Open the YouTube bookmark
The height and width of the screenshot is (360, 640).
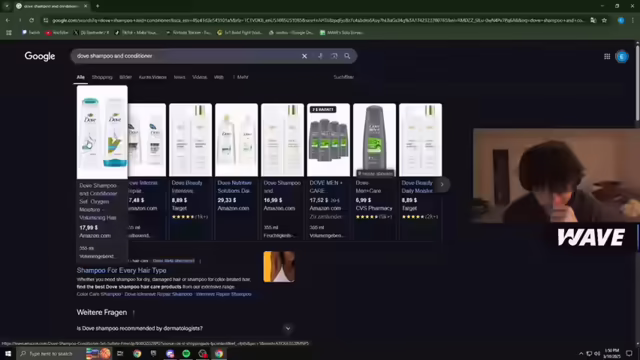57,33
